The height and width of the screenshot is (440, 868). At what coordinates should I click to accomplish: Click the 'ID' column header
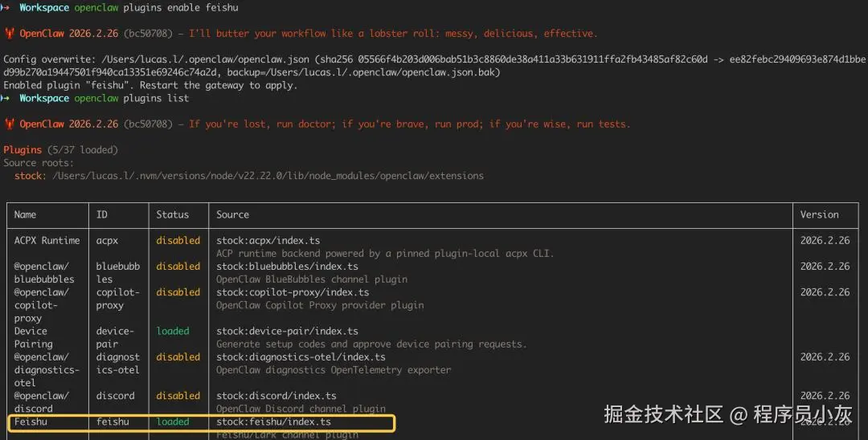tap(102, 214)
